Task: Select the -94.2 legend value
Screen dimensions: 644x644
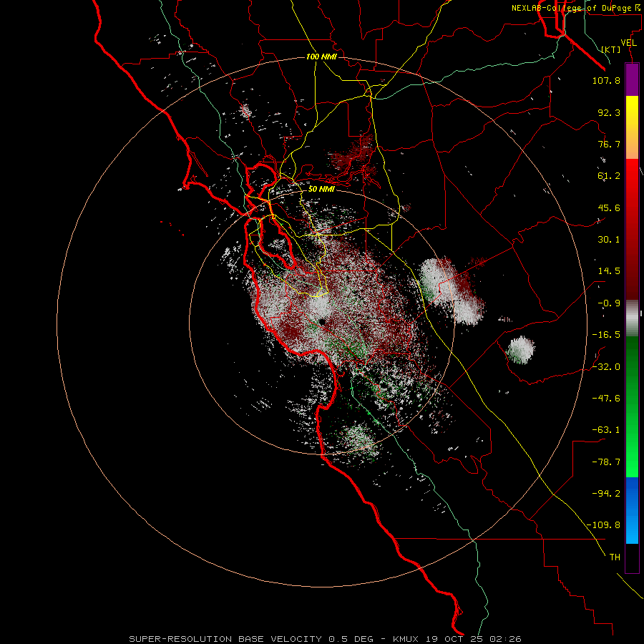Action: tap(606, 494)
